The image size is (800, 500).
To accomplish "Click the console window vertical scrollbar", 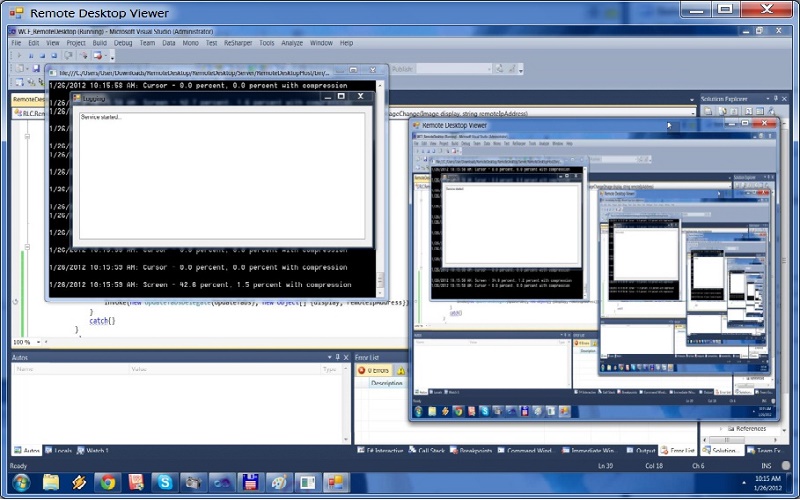I will pyautogui.click(x=380, y=189).
